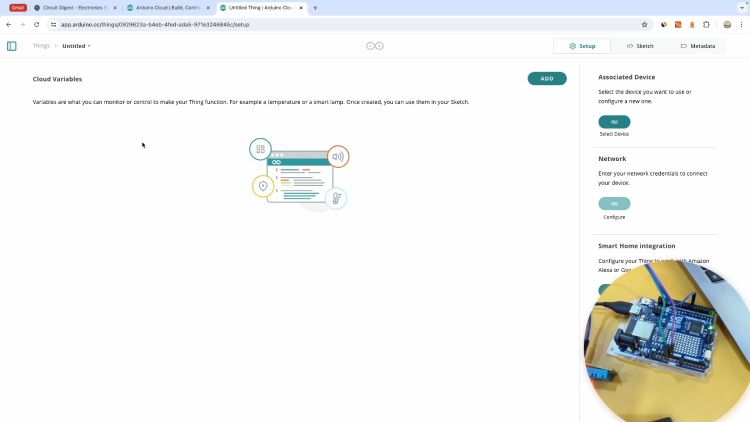Click the Select Device link button
The height and width of the screenshot is (422, 750).
(x=614, y=122)
